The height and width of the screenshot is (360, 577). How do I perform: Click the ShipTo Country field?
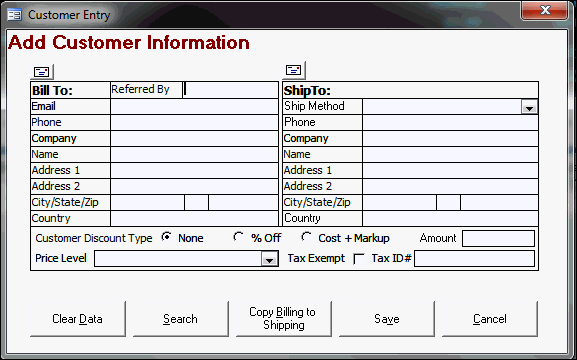(450, 219)
